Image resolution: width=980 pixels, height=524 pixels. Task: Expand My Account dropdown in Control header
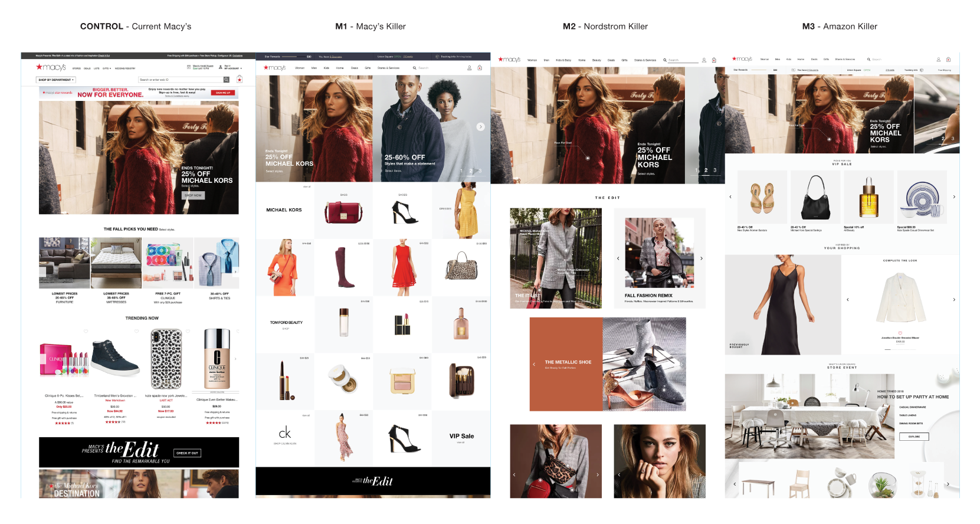click(x=233, y=68)
